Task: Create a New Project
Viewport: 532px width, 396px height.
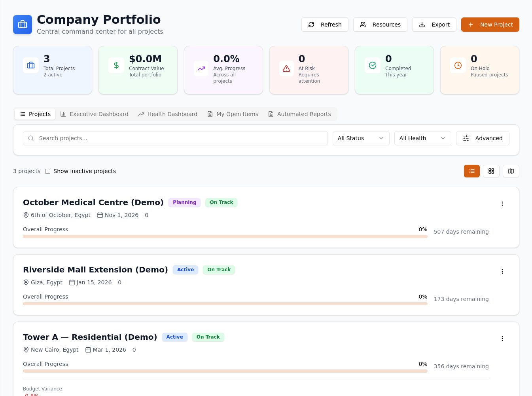Action: click(490, 25)
